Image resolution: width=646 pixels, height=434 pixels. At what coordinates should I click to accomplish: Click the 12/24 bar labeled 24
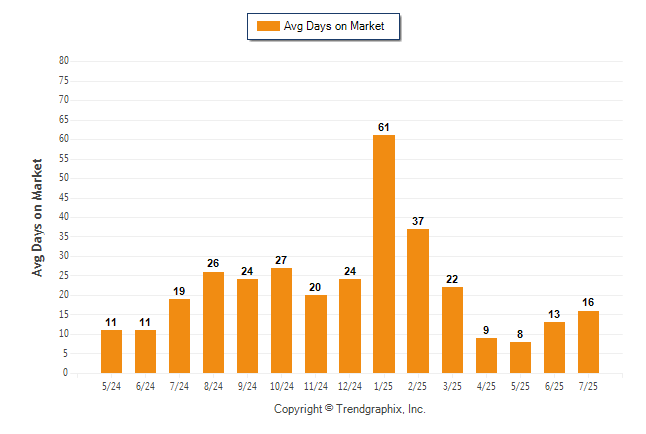coord(350,326)
